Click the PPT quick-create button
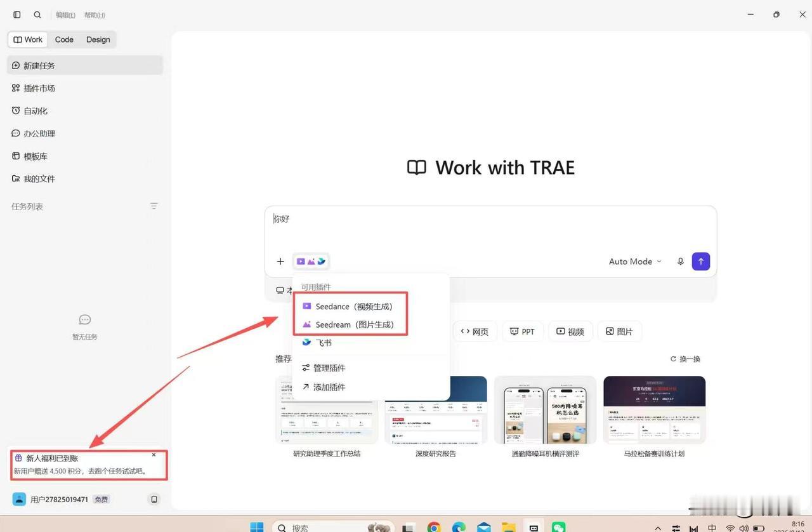The height and width of the screenshot is (532, 812). (523, 331)
